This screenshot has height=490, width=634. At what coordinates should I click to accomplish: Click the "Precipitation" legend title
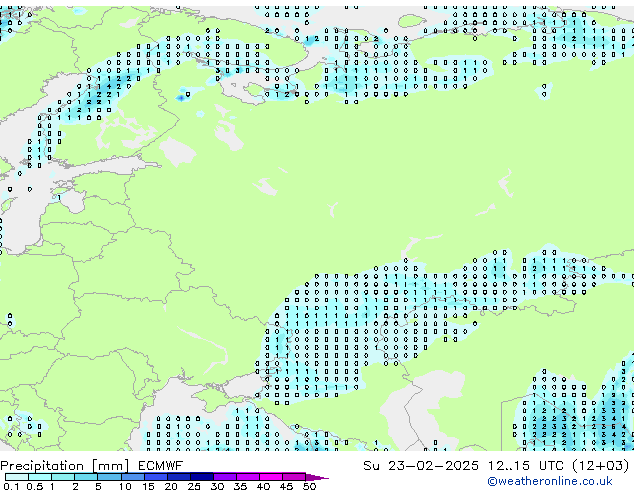(x=42, y=466)
